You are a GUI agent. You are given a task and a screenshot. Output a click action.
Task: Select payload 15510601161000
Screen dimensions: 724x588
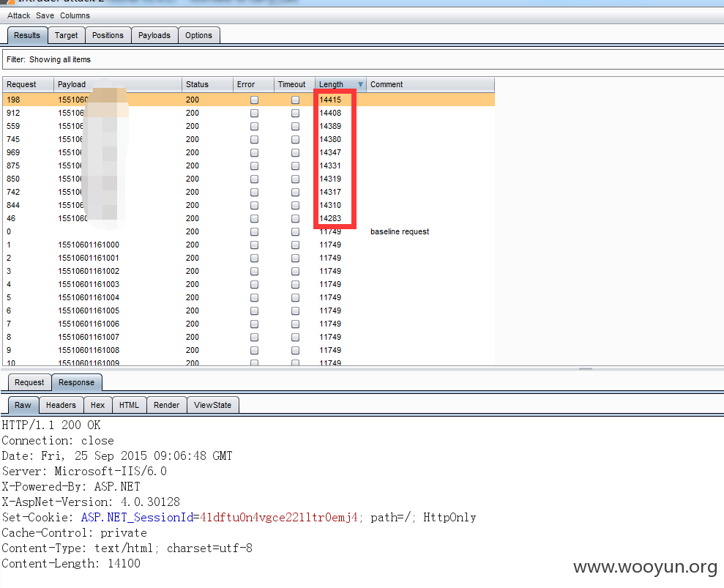pos(88,245)
